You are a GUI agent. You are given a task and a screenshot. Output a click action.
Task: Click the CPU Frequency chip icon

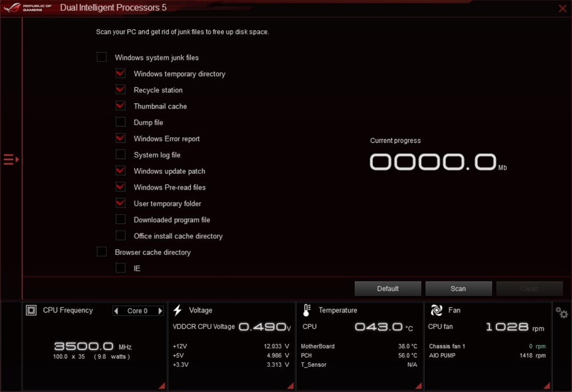click(31, 310)
